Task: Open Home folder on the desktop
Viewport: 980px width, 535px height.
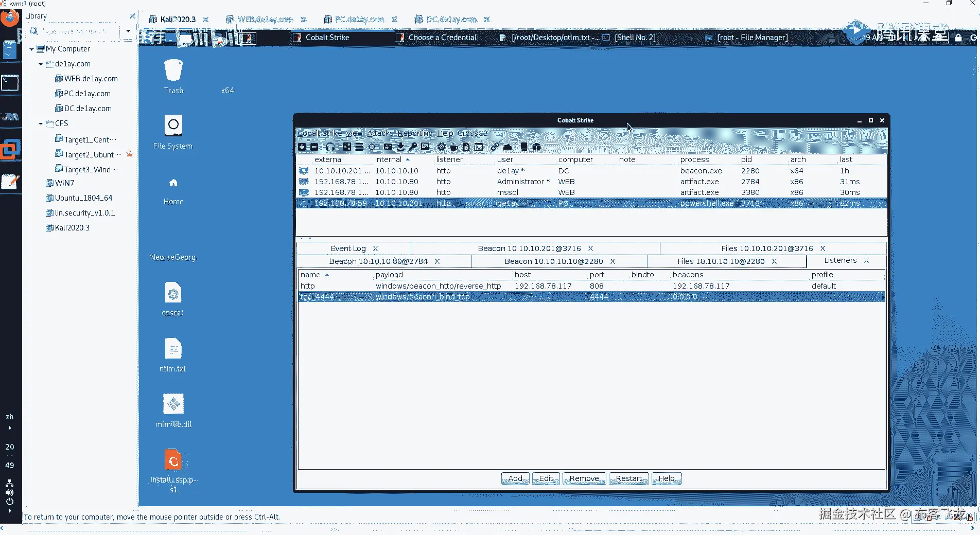Action: (173, 190)
